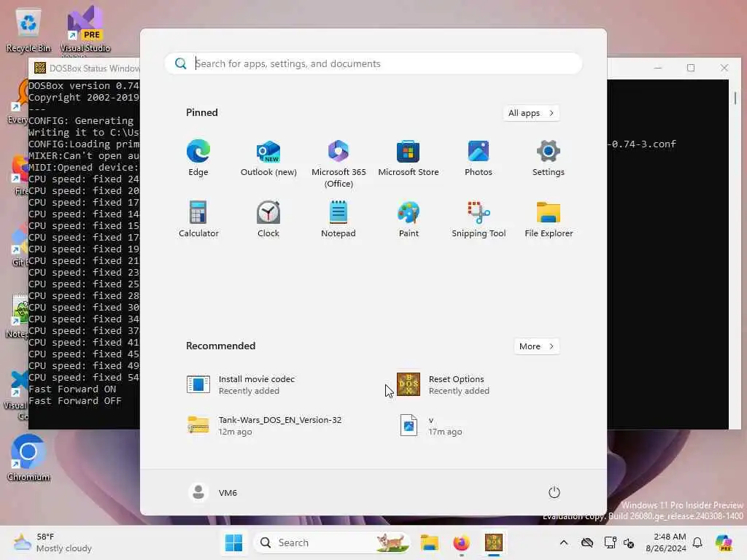747x560 pixels.
Task: Open Outlook (new) pinned app
Action: 268,158
